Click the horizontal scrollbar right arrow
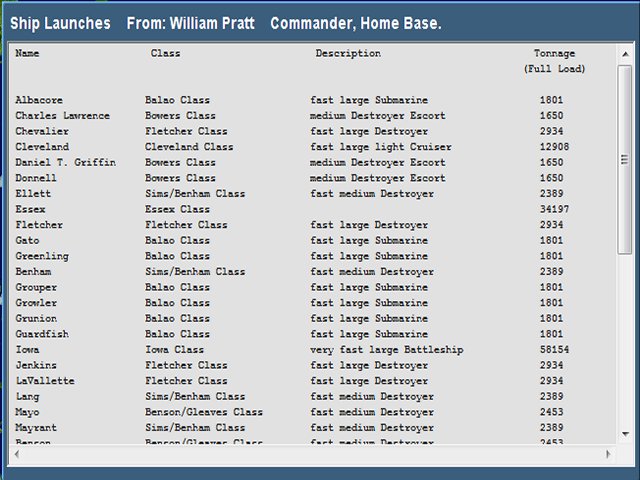640x480 pixels. (610, 455)
